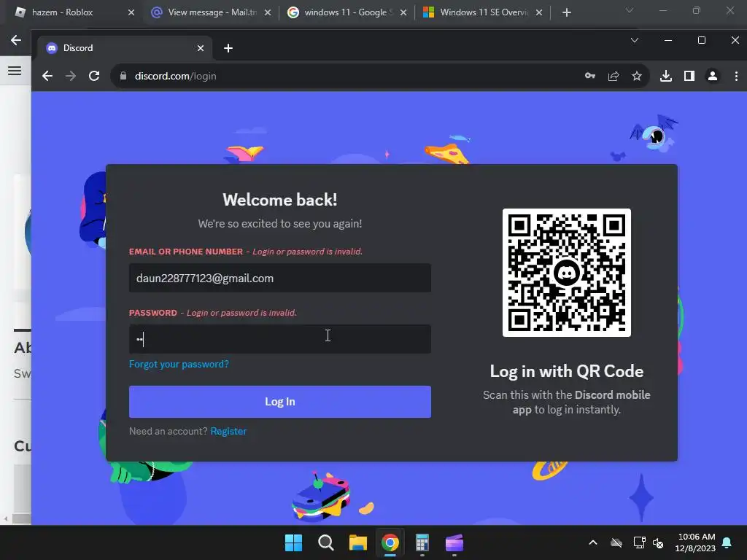
Task: Open saved passwords key icon
Action: coord(589,76)
